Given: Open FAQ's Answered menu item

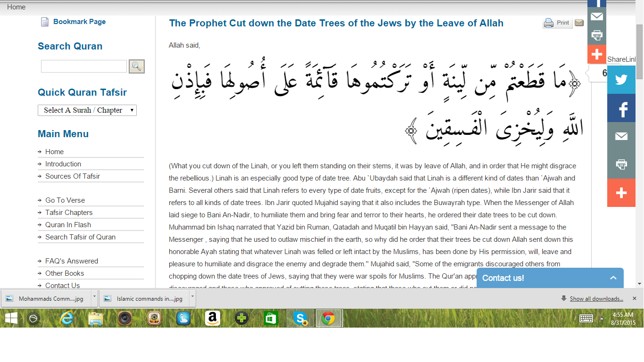Looking at the screenshot, I should 72,261.
